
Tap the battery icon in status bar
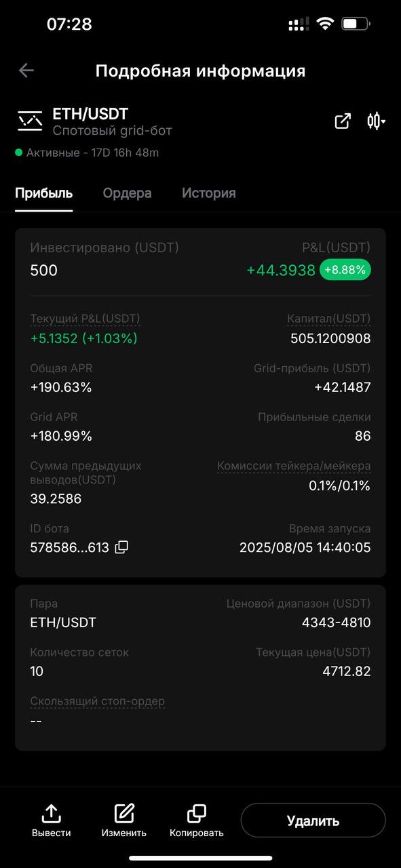click(x=356, y=24)
